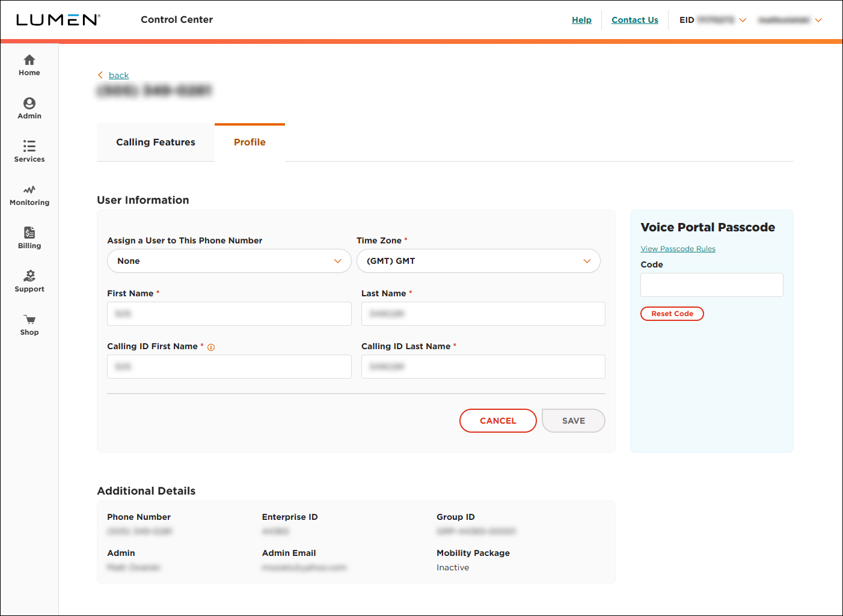View Passcode Rules for the voice portal
Image resolution: width=843 pixels, height=616 pixels.
pos(678,248)
